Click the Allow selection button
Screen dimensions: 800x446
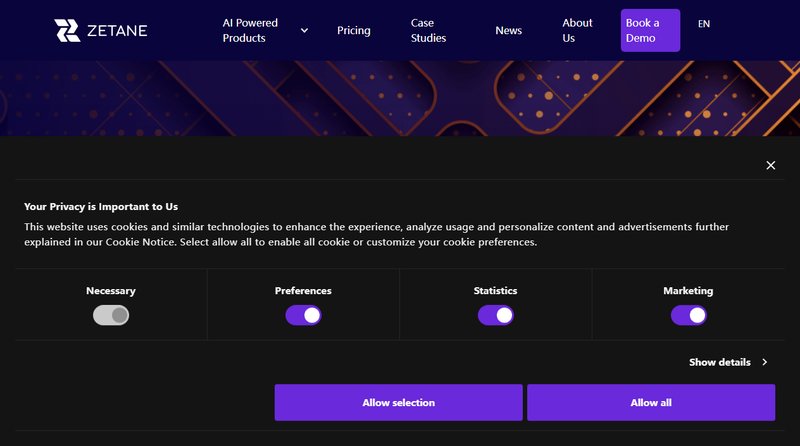tap(398, 402)
